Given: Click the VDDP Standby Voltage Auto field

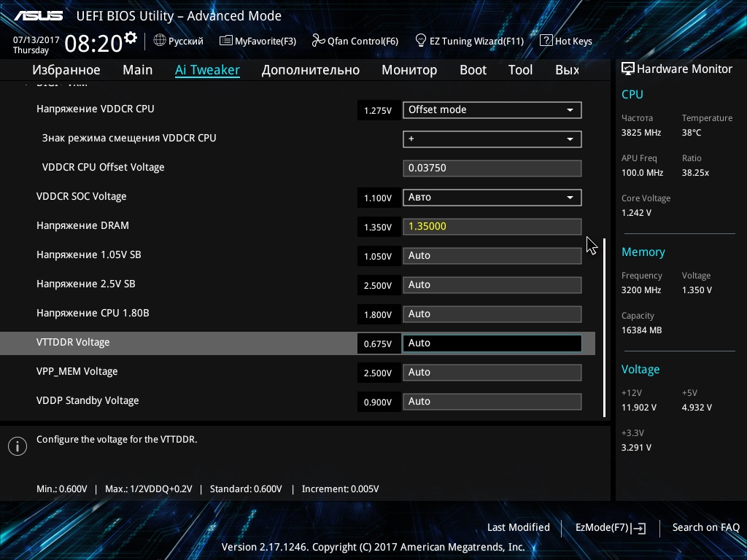Looking at the screenshot, I should tap(492, 402).
